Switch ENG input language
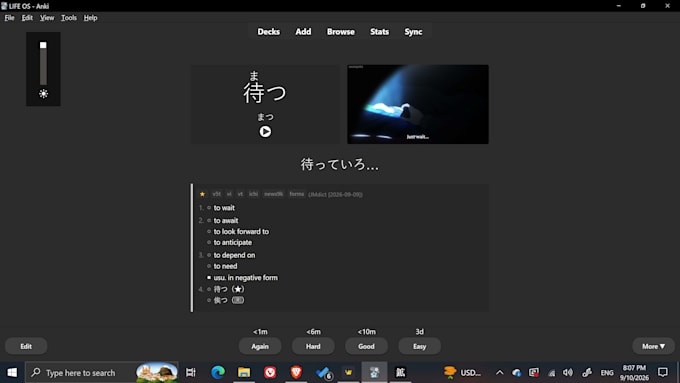The image size is (680, 383). [606, 373]
